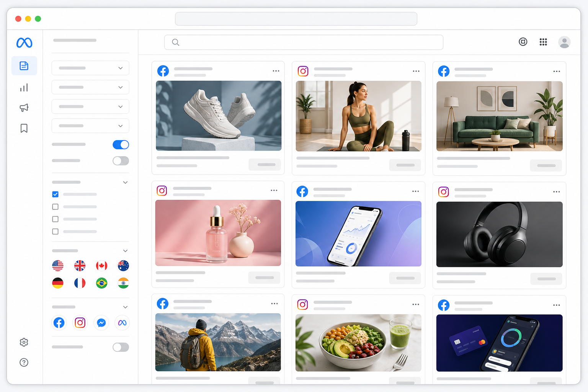The width and height of the screenshot is (588, 392).
Task: Open more options on green sofa card
Action: [x=557, y=71]
